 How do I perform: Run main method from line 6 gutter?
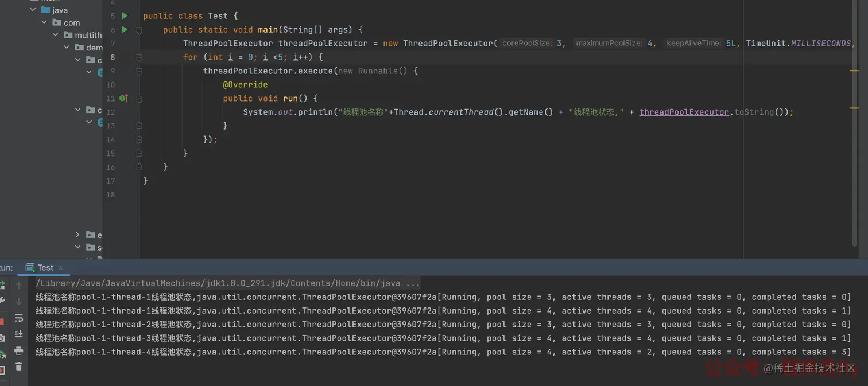point(125,30)
